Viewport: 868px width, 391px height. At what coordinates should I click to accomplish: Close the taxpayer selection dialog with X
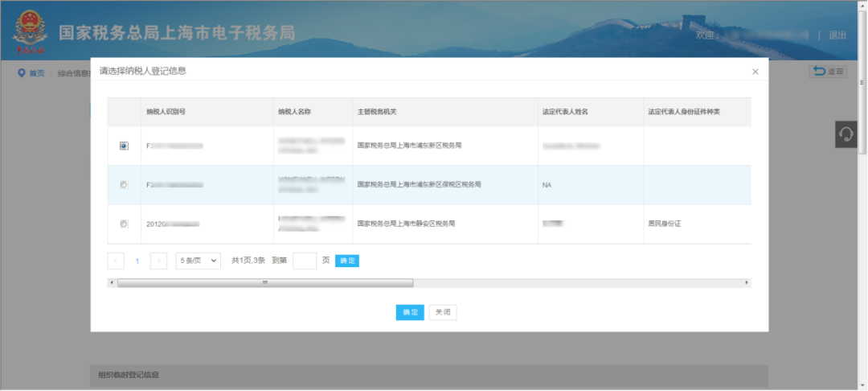coord(755,72)
